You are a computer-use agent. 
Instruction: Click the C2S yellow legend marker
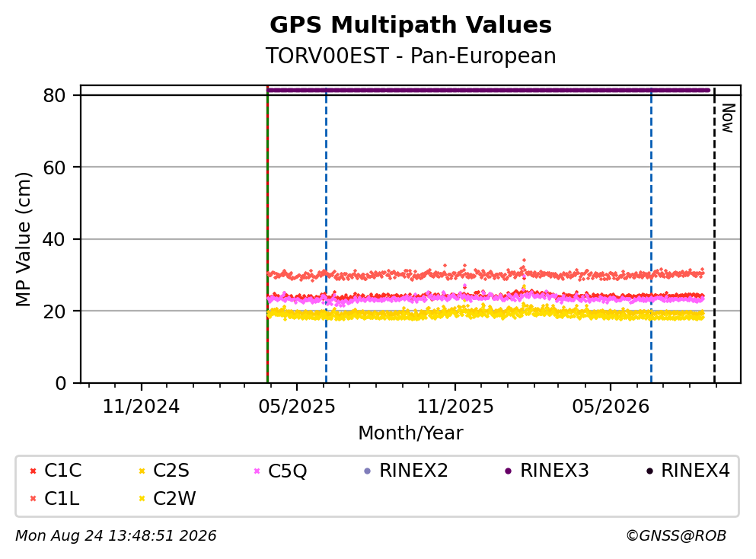(142, 471)
